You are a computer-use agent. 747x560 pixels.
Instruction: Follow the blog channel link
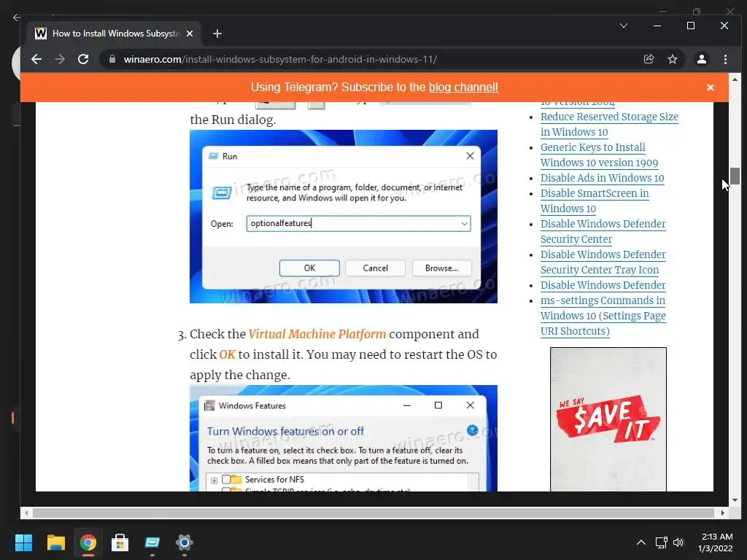coord(463,87)
